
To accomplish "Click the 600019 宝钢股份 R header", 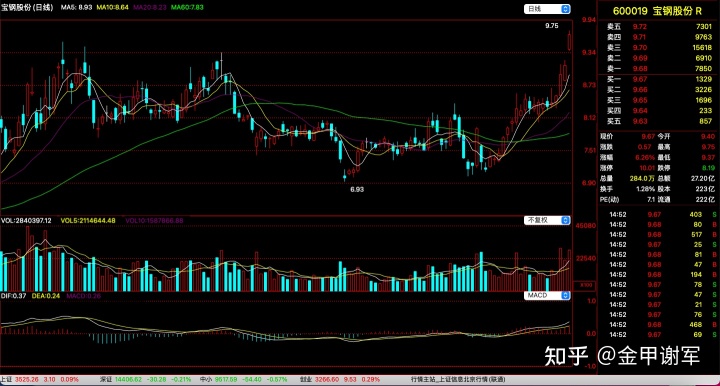I will point(657,11).
